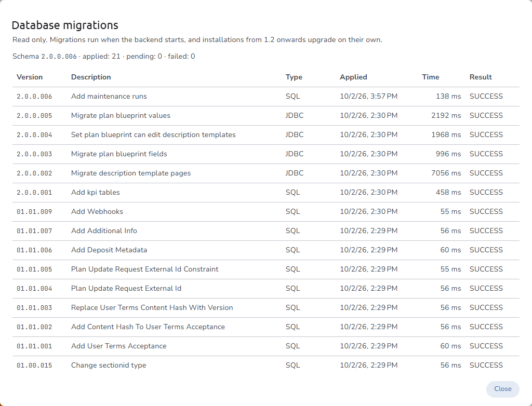Select version 2.0.0.002 cell
The height and width of the screenshot is (406, 532).
(x=34, y=173)
